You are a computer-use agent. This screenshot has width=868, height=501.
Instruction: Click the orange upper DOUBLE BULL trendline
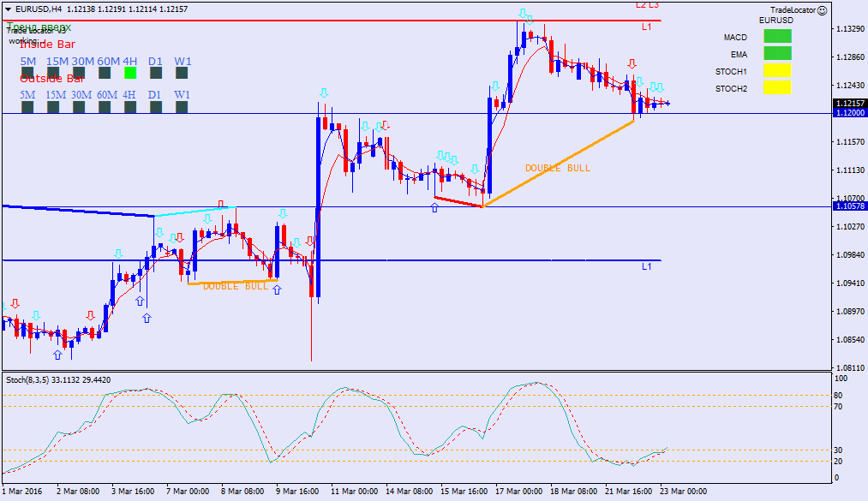[x=558, y=164]
